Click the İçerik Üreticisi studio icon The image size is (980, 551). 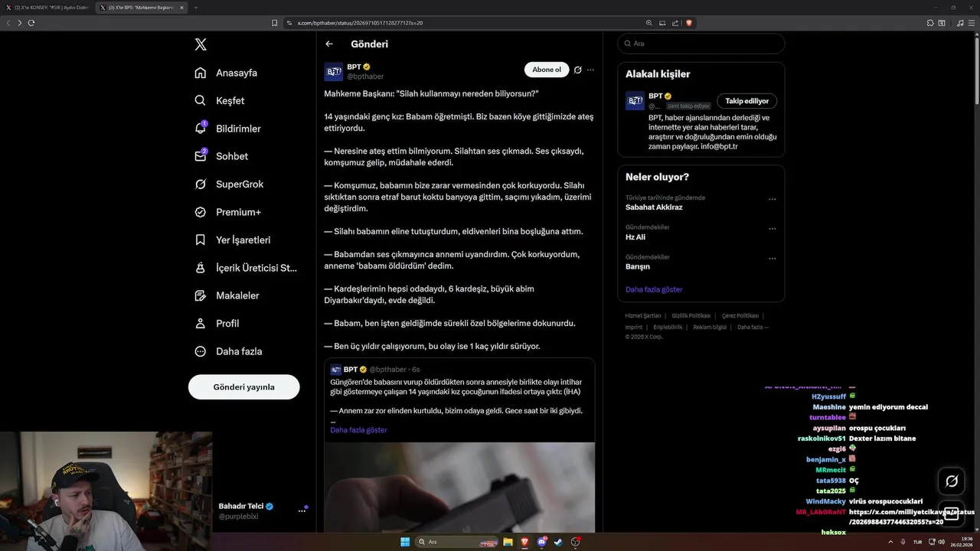point(201,268)
